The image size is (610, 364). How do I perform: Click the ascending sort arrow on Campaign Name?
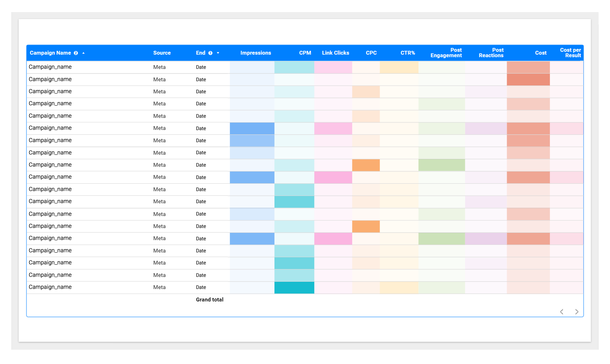(x=84, y=53)
